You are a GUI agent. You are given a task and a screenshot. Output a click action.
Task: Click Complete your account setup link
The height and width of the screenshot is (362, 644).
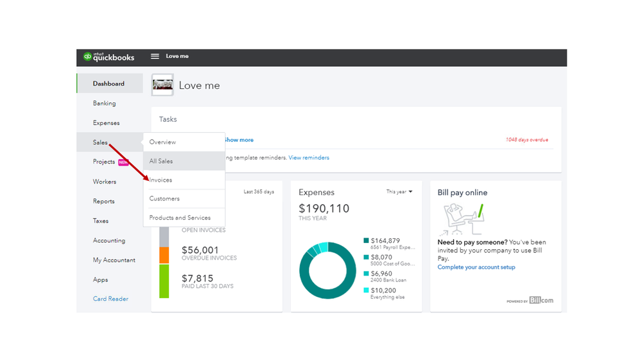pos(476,267)
